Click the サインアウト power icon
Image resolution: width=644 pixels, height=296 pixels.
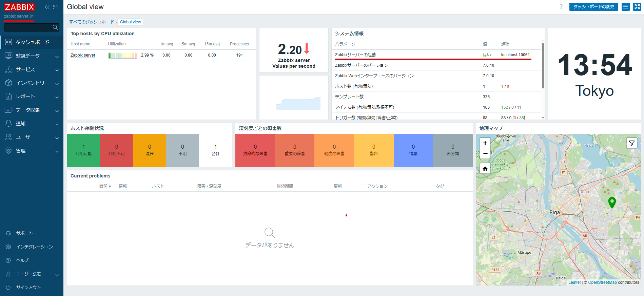point(8,288)
